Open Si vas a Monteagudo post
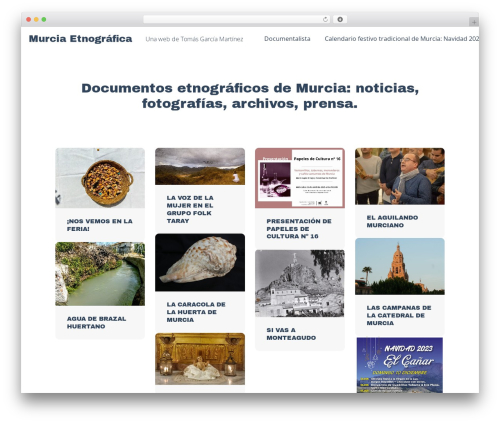The width and height of the screenshot is (500, 423). tap(291, 334)
